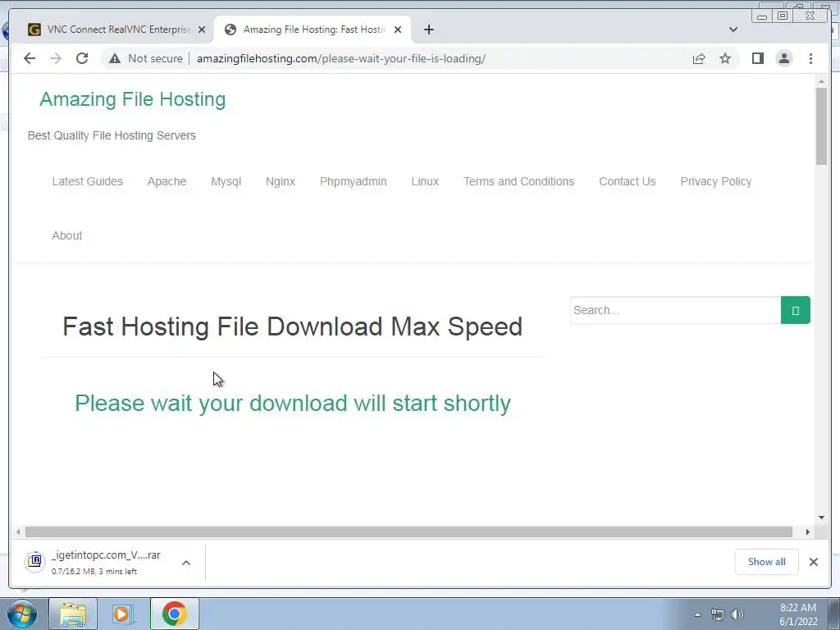840x630 pixels.
Task: Open the Privacy Policy link
Action: (x=715, y=181)
